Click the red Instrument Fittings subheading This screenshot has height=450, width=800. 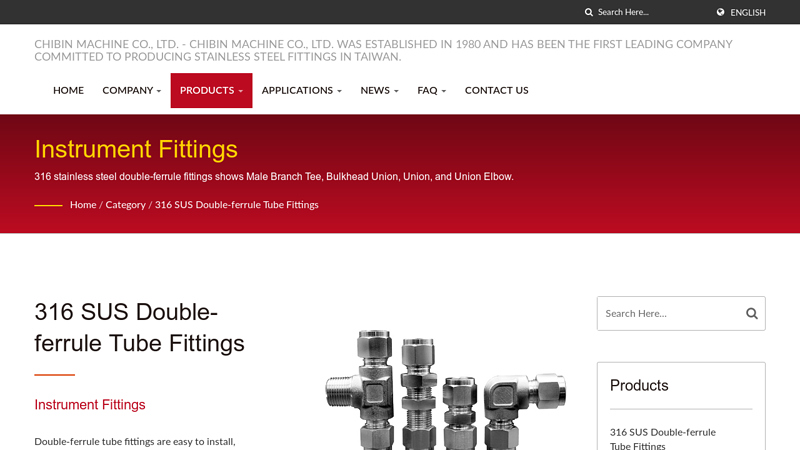point(90,405)
